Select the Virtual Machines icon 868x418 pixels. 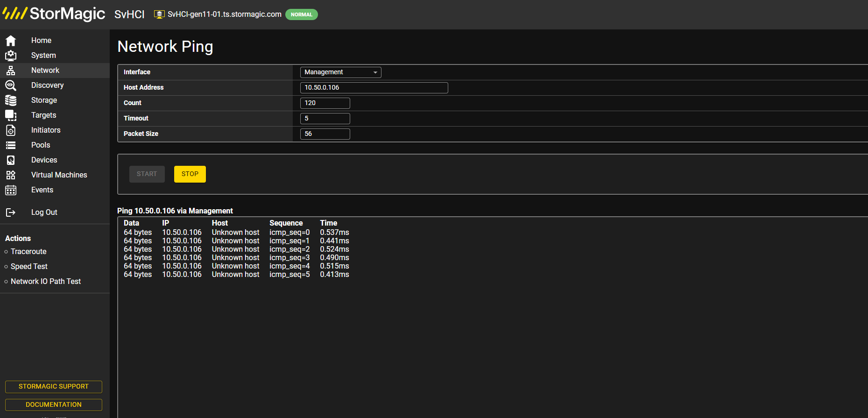[x=11, y=175]
